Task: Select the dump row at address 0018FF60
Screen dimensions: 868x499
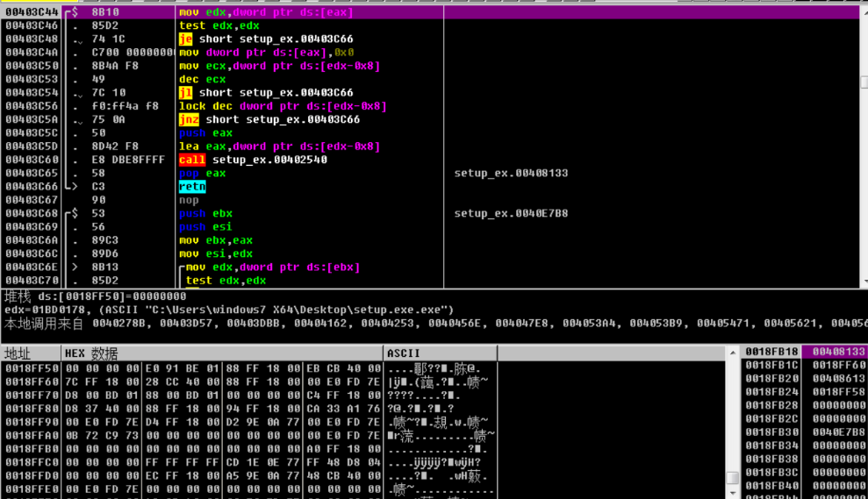Action: 250,381
